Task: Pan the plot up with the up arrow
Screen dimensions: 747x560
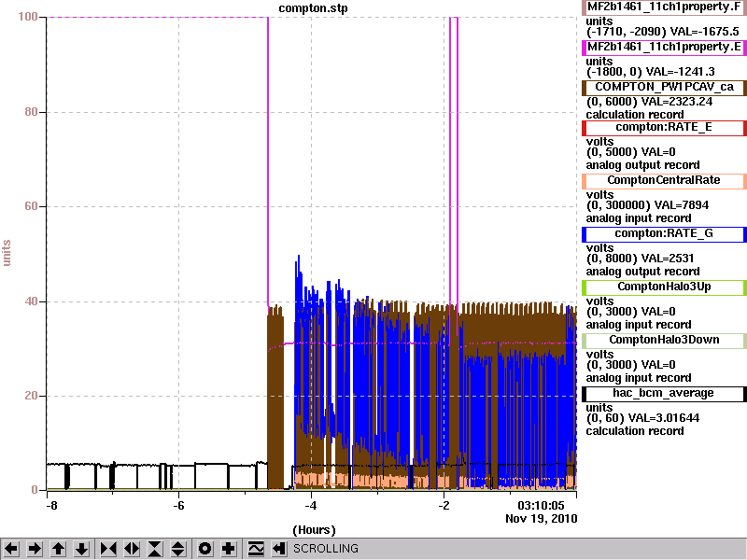Action: (58, 549)
